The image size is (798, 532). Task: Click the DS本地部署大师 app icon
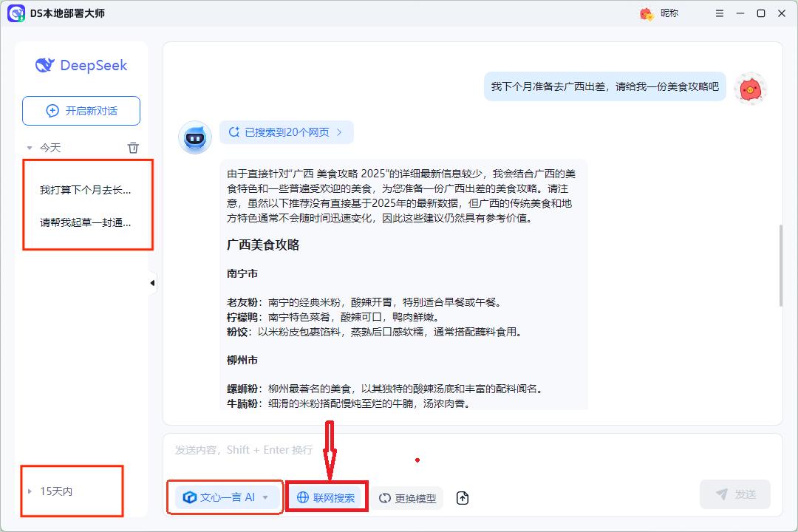(x=16, y=13)
